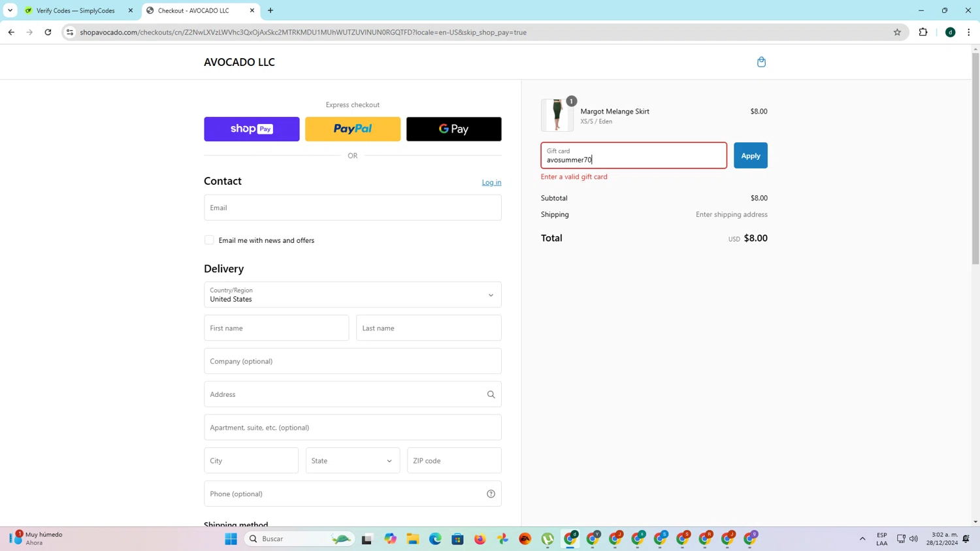This screenshot has width=980, height=551.
Task: Open a new browser tab
Action: click(270, 10)
